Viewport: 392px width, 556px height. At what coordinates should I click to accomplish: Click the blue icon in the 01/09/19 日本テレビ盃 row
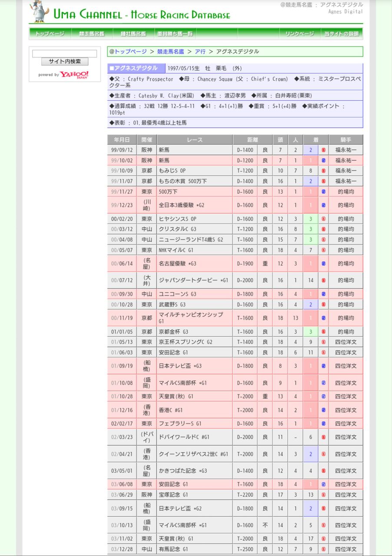tap(323, 366)
